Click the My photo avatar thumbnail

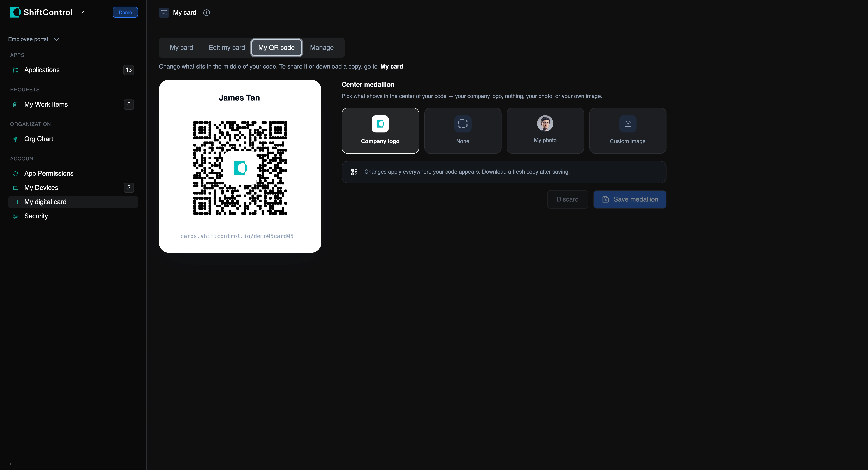pos(545,123)
